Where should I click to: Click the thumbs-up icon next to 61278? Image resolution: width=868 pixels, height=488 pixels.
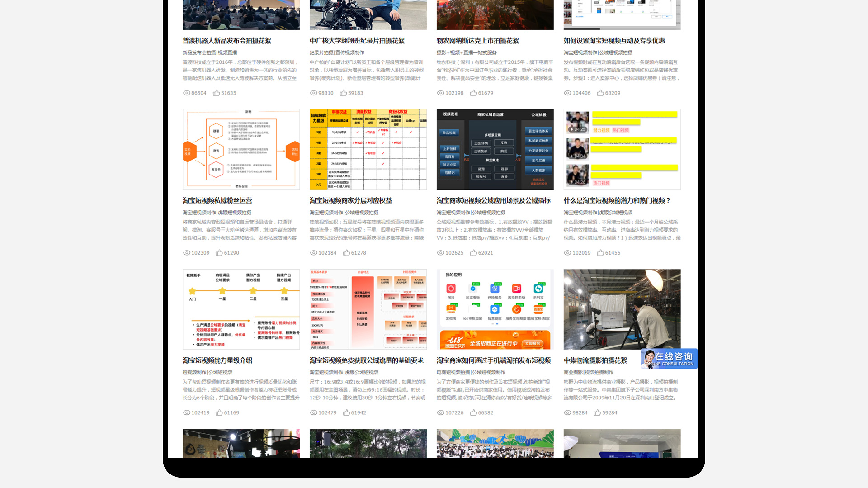click(x=346, y=253)
